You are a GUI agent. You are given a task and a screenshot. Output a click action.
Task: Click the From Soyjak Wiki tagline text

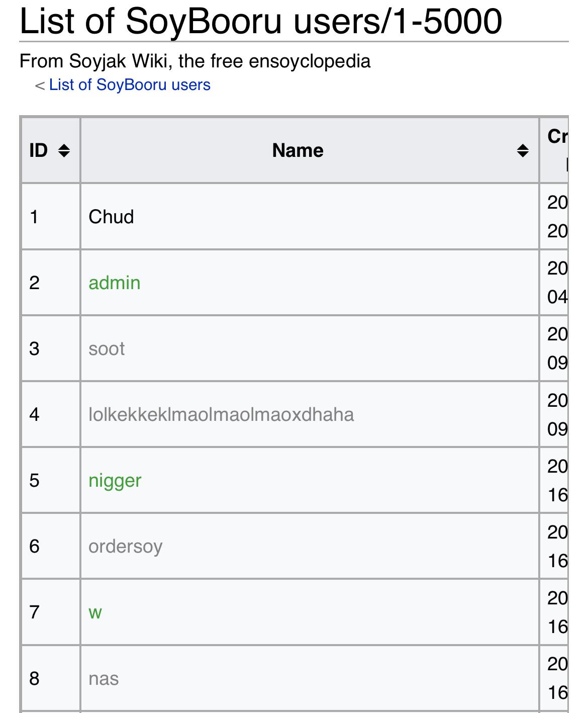[x=195, y=61]
